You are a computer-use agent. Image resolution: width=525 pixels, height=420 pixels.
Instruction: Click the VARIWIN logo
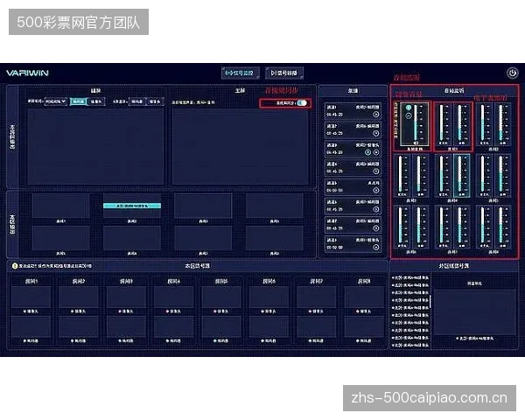(x=27, y=73)
